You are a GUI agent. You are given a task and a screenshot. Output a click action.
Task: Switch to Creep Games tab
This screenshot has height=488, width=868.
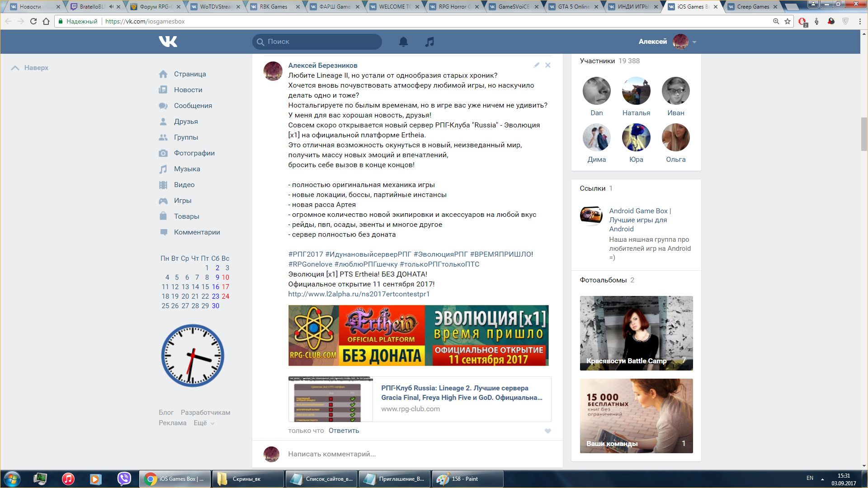click(x=753, y=7)
